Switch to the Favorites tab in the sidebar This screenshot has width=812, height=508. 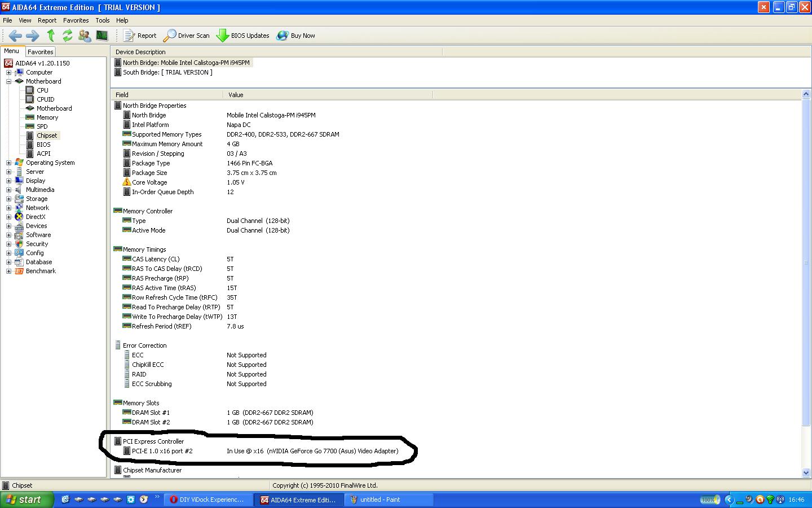[x=41, y=51]
